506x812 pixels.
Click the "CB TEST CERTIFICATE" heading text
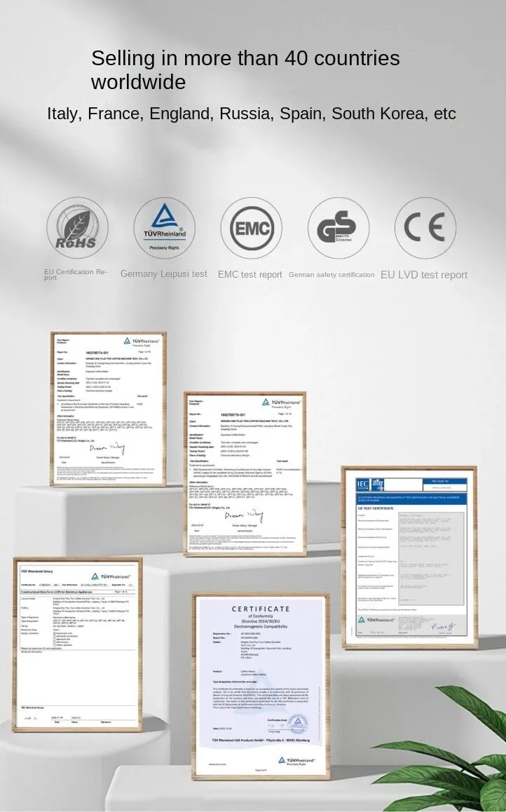tap(376, 508)
